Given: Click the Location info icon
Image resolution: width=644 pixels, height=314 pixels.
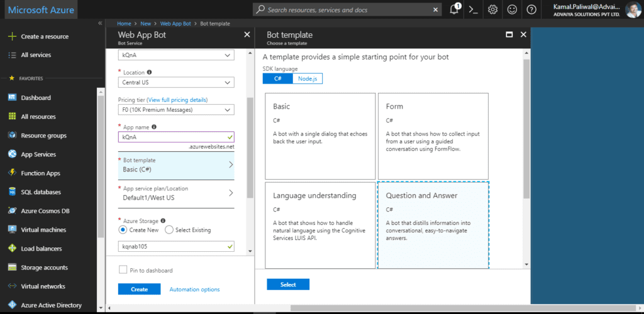Looking at the screenshot, I should click(149, 72).
